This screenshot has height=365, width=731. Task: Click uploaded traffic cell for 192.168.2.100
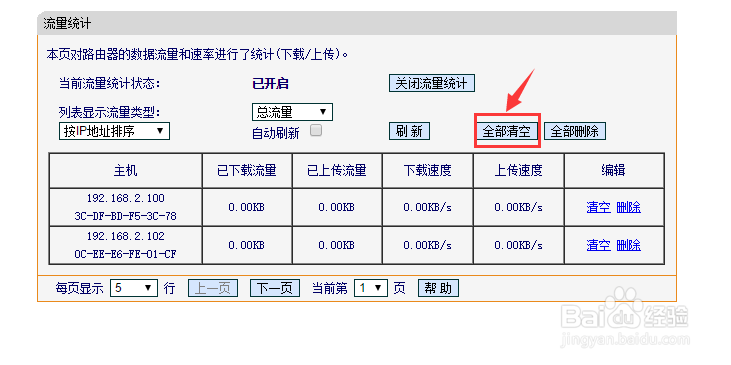(x=337, y=207)
